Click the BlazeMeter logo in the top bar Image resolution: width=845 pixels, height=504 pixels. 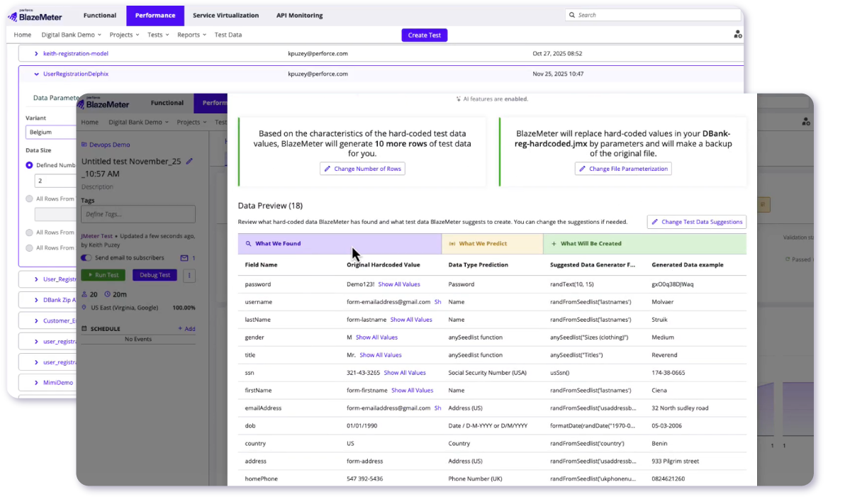pyautogui.click(x=35, y=16)
